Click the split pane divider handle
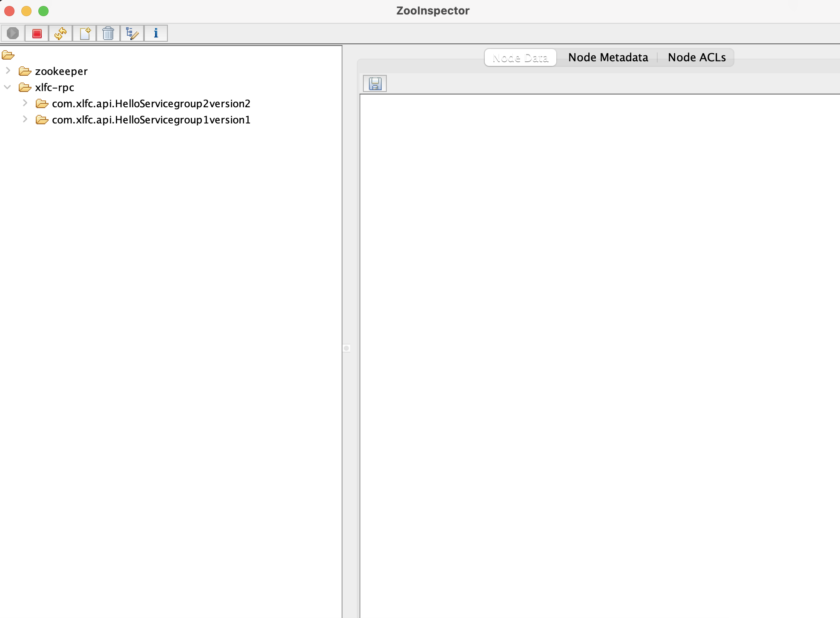This screenshot has height=618, width=840. [346, 348]
